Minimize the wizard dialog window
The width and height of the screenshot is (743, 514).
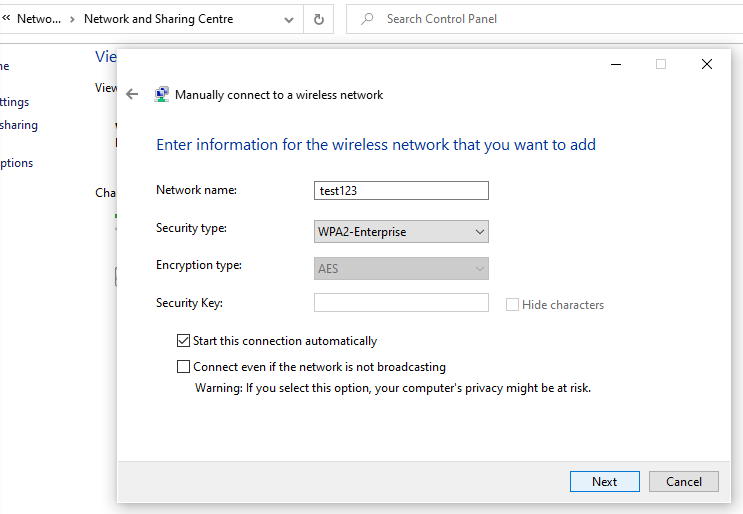(616, 64)
